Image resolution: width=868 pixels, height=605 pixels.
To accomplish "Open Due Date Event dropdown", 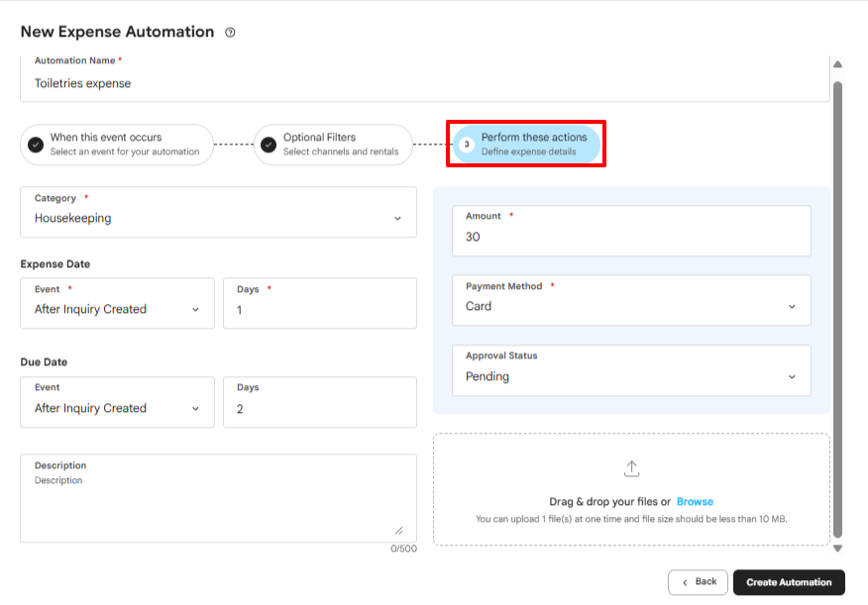I will tap(117, 402).
